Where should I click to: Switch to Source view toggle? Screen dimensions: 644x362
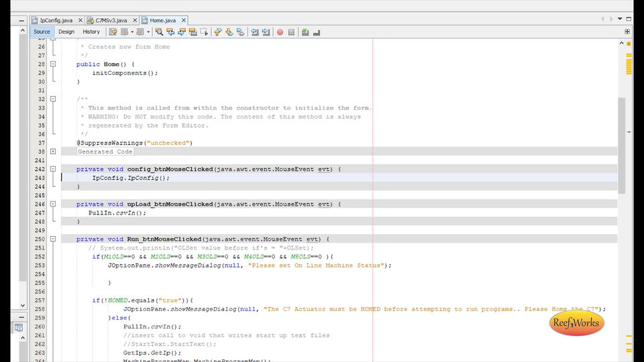(x=42, y=32)
